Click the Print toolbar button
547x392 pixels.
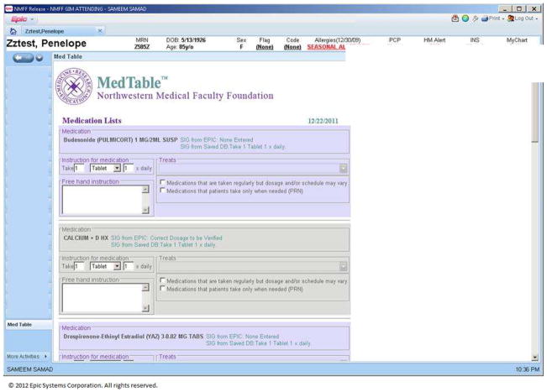[x=487, y=18]
